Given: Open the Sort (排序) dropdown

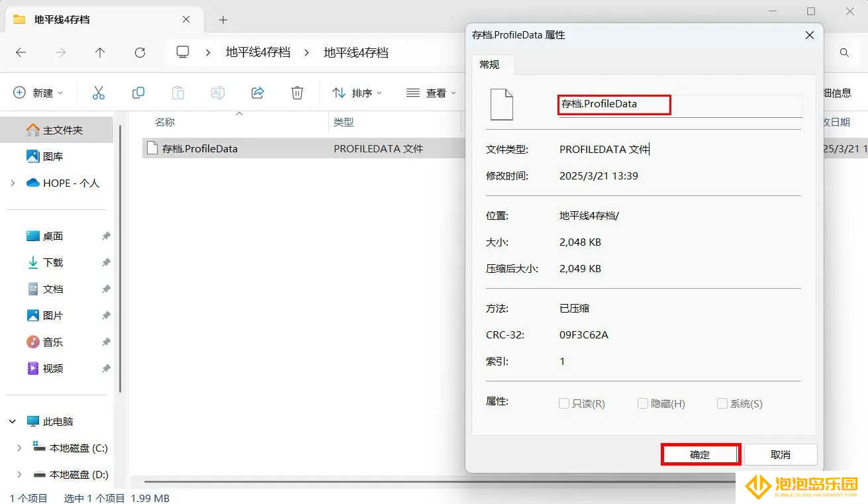Looking at the screenshot, I should tap(358, 93).
